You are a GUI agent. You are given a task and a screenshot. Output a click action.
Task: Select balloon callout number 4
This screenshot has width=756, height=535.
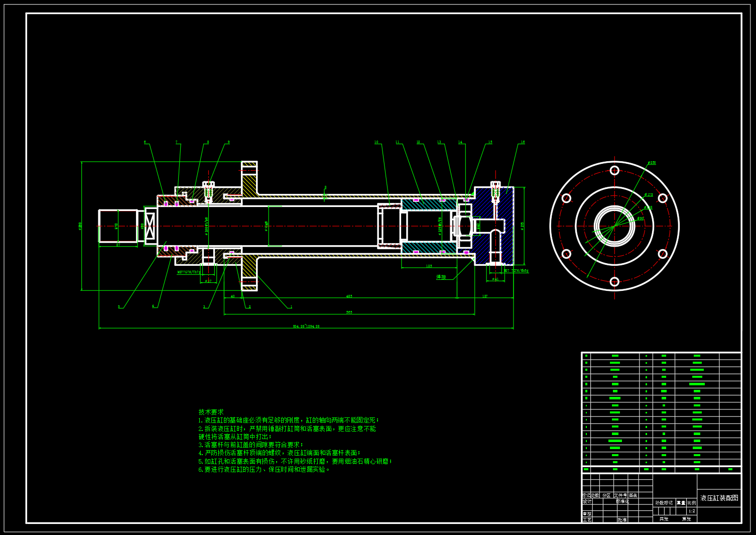(x=154, y=305)
